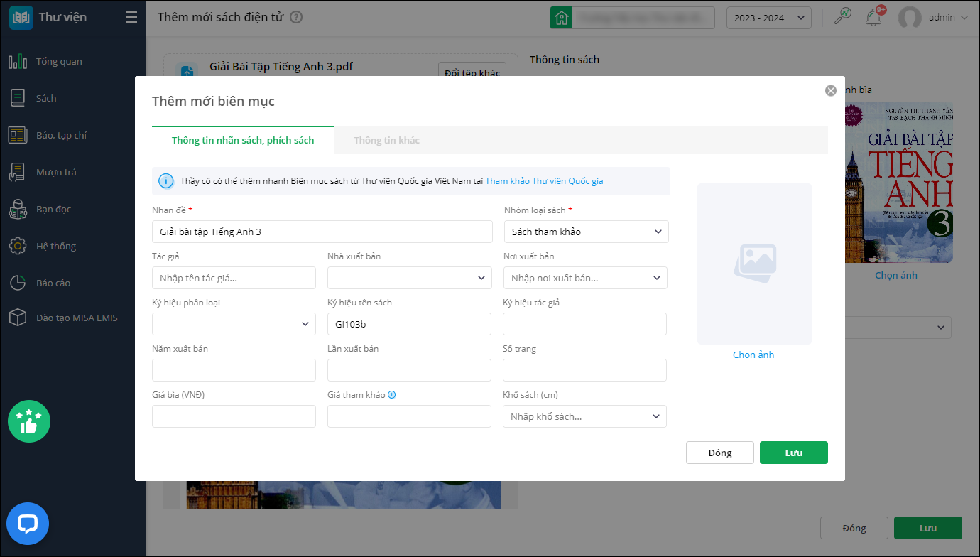Toggle the hamburger sidebar menu

tap(131, 18)
